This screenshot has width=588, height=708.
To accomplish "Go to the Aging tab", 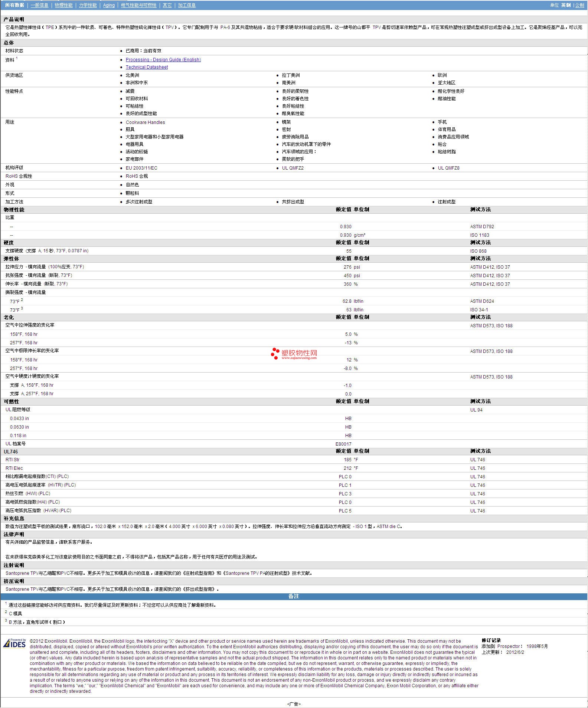I will (x=109, y=5).
